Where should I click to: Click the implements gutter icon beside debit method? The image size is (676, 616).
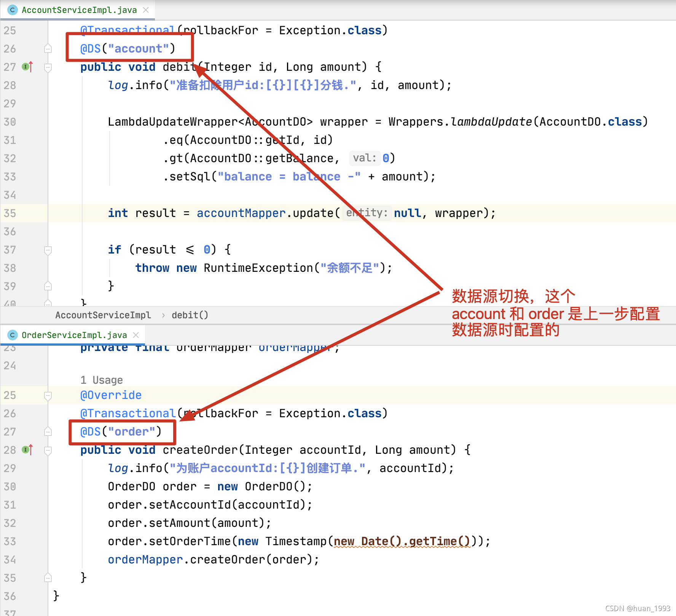point(27,67)
